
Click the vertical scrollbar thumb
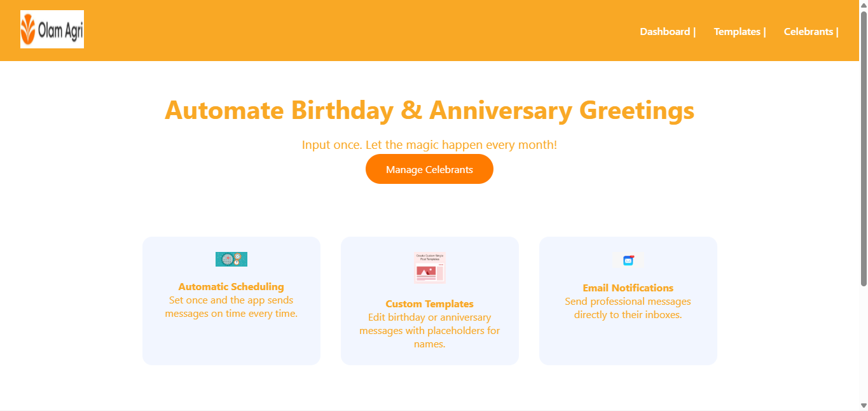tap(864, 146)
